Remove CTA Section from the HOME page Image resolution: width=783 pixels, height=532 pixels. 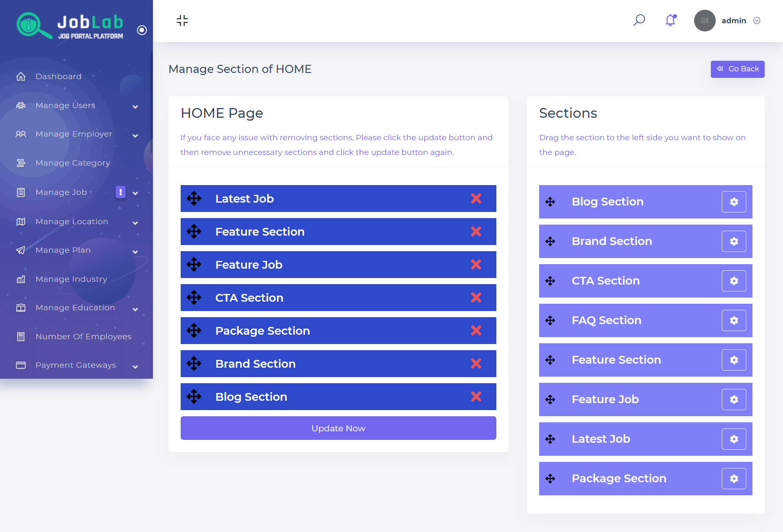(x=476, y=298)
